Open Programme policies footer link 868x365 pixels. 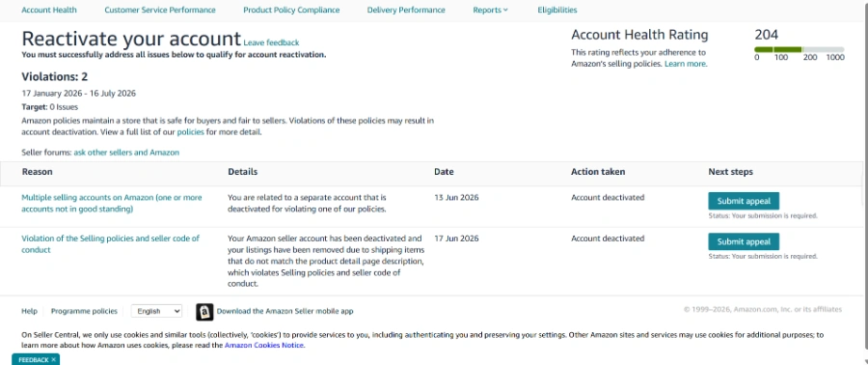(x=84, y=311)
